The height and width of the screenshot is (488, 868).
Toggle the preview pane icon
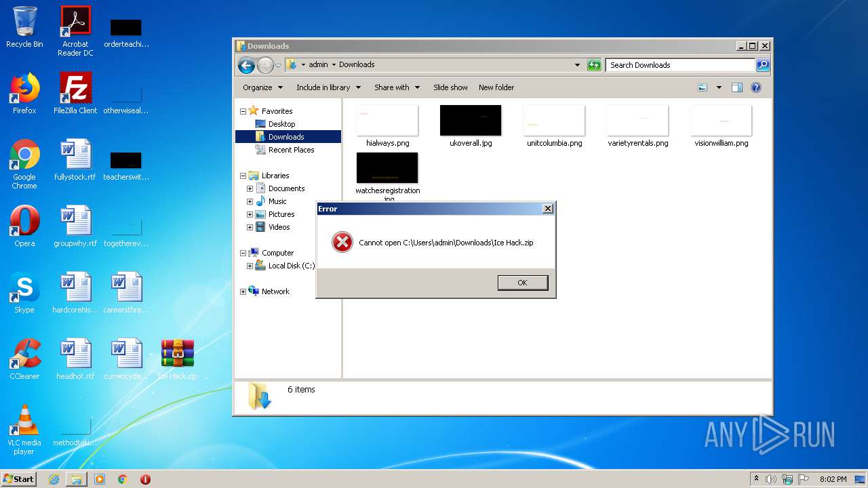pyautogui.click(x=737, y=87)
